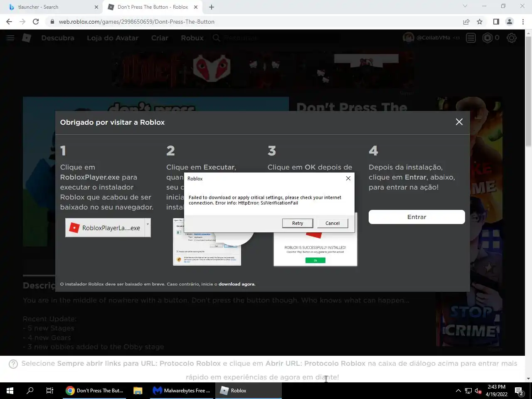Open the Roblox notifications feed icon
The width and height of the screenshot is (532, 399).
471,38
